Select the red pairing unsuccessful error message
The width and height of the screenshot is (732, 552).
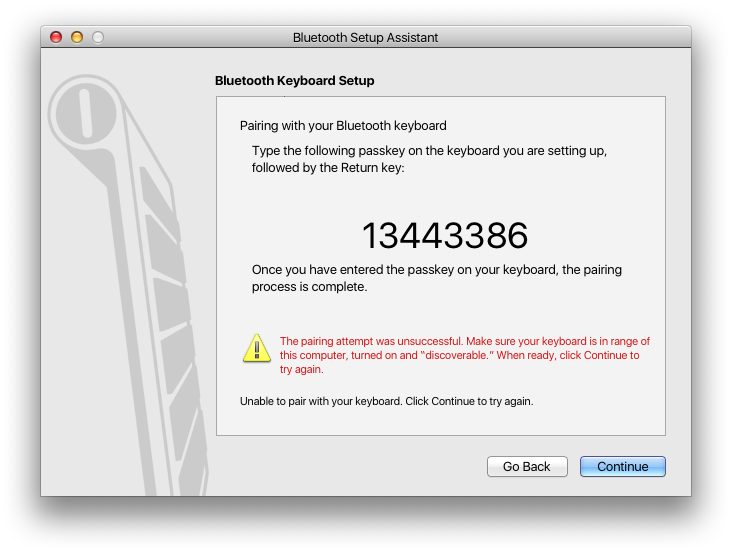[x=464, y=355]
